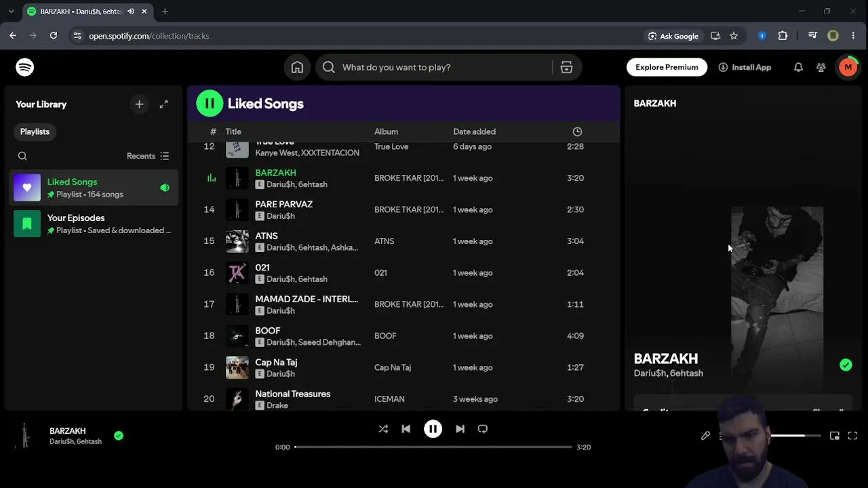Select Cap Na Taj track title
Screen dimensions: 868x488
pyautogui.click(x=276, y=362)
